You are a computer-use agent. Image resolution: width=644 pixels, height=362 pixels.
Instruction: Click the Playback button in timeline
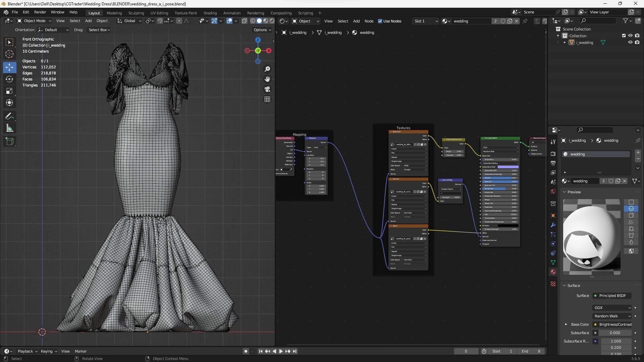[27, 351]
